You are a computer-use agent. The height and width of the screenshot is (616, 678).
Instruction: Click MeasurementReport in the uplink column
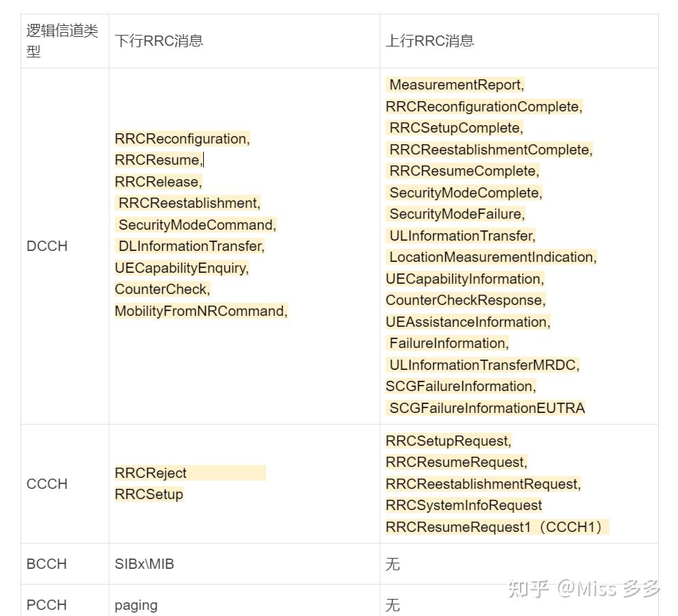[456, 85]
